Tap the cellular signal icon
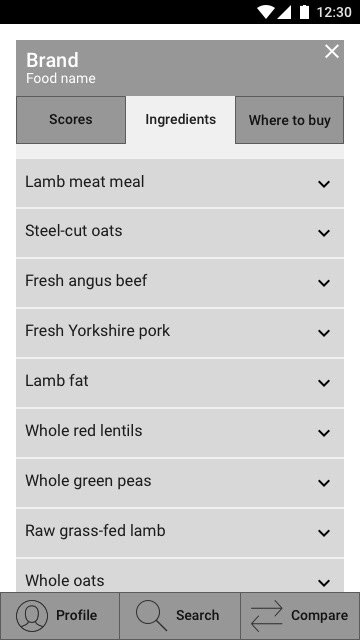The image size is (360, 640). pyautogui.click(x=284, y=12)
